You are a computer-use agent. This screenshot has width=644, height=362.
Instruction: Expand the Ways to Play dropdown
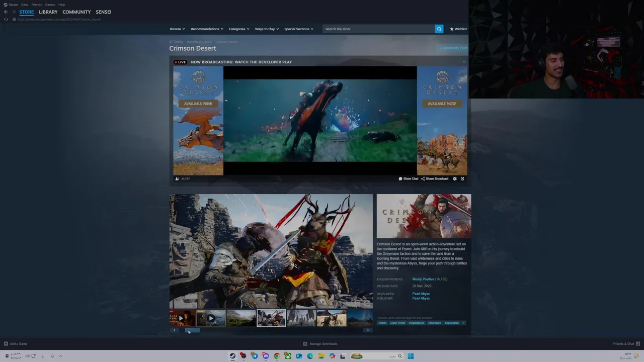point(267,29)
